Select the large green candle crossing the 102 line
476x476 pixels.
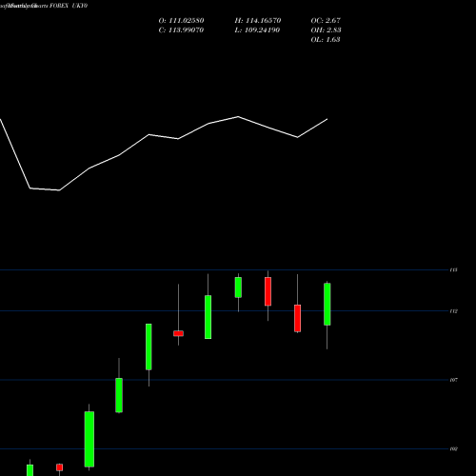click(89, 439)
